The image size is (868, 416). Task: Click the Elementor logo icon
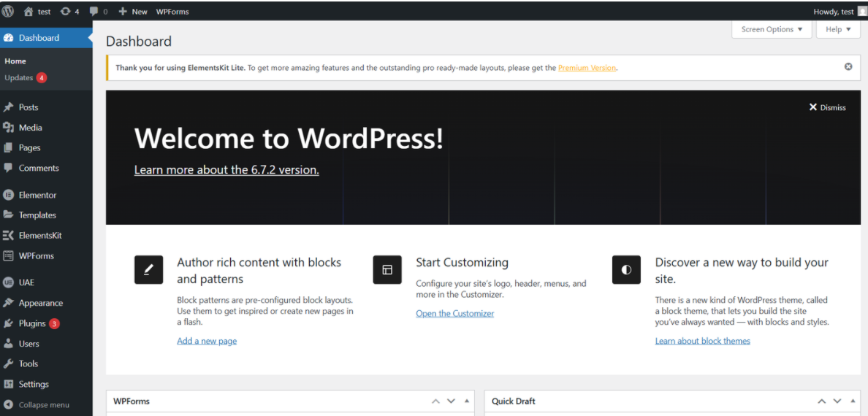pyautogui.click(x=8, y=195)
